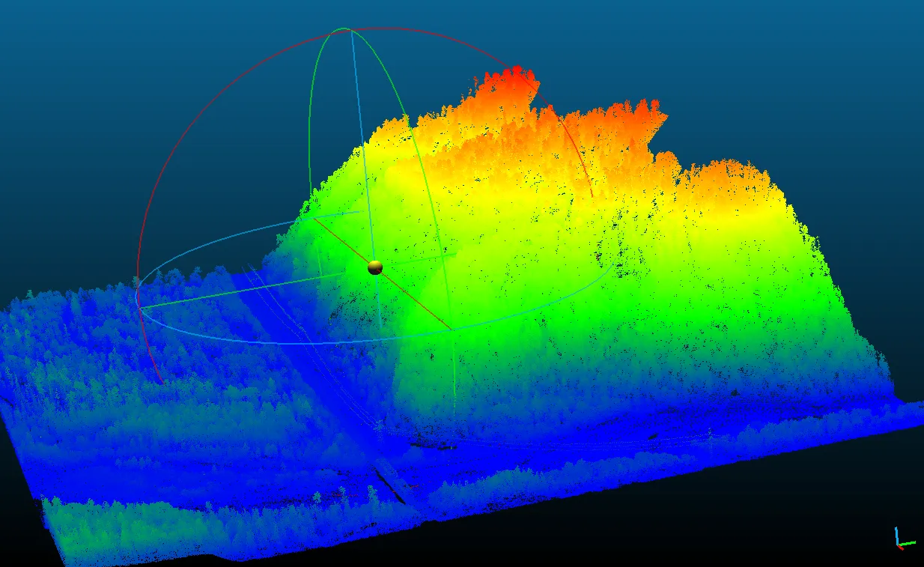The width and height of the screenshot is (924, 567).
Task: Click the dark bridge structure near the front edge
Action: pos(392,481)
